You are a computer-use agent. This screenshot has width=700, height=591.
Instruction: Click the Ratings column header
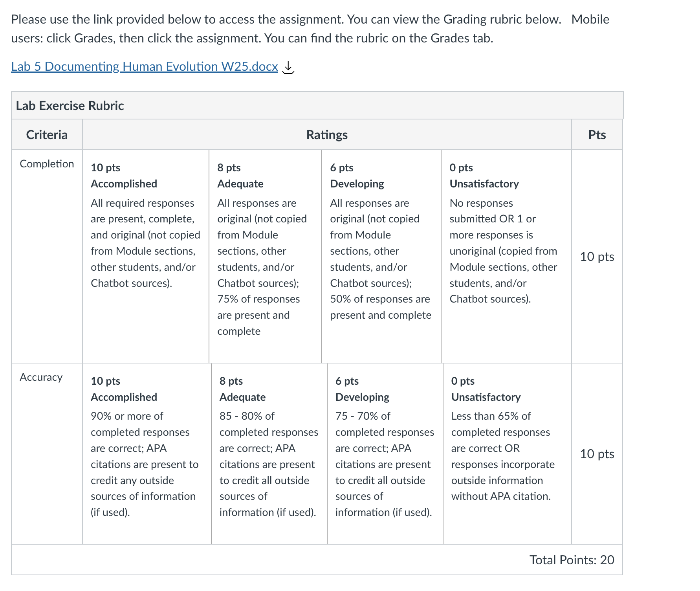pos(327,135)
